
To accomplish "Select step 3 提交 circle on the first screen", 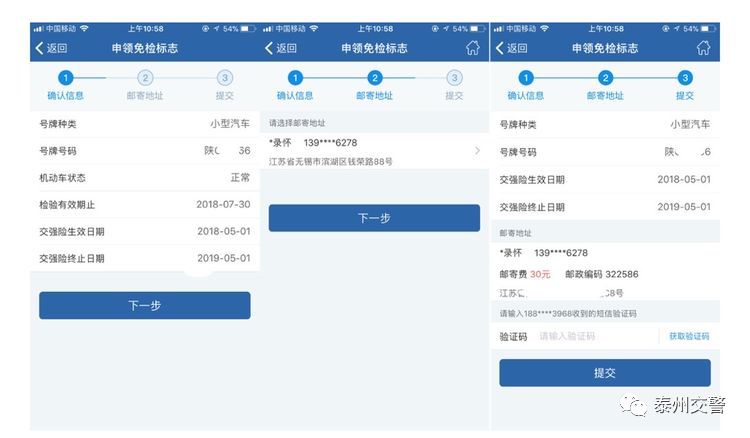I will pyautogui.click(x=224, y=77).
